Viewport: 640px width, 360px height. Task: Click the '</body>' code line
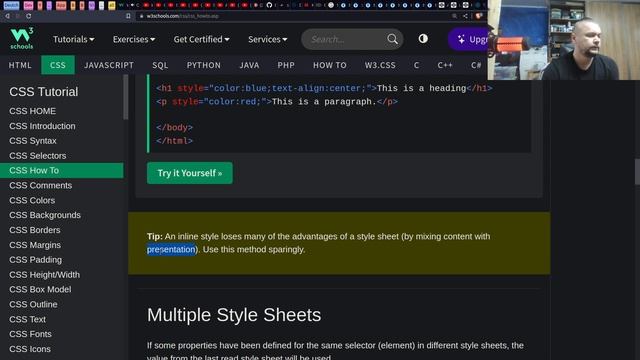click(x=174, y=127)
